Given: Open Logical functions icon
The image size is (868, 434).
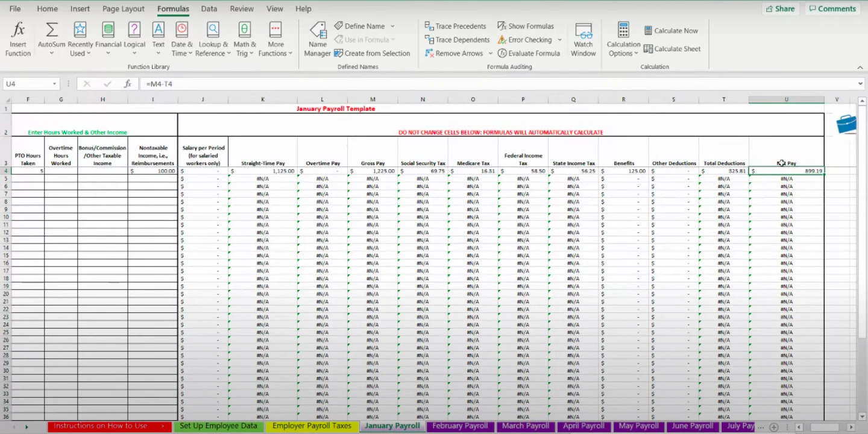Looking at the screenshot, I should coord(134,30).
